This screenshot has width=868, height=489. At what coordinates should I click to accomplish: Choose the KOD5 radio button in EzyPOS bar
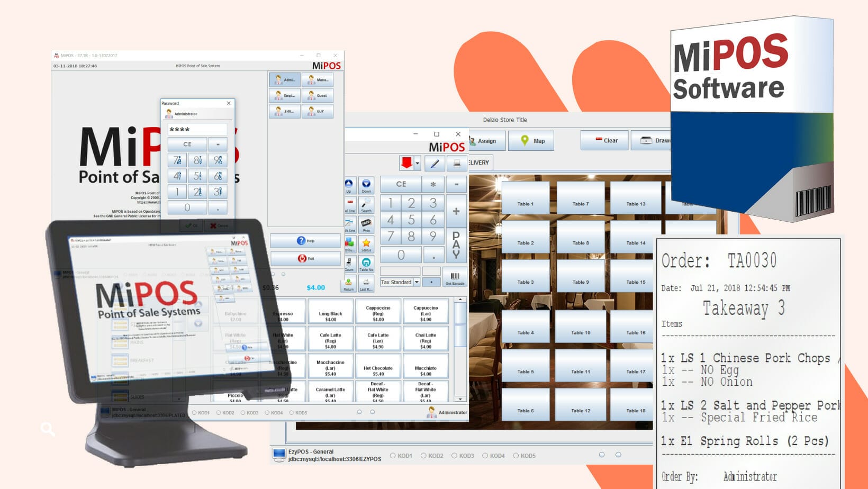coord(516,456)
